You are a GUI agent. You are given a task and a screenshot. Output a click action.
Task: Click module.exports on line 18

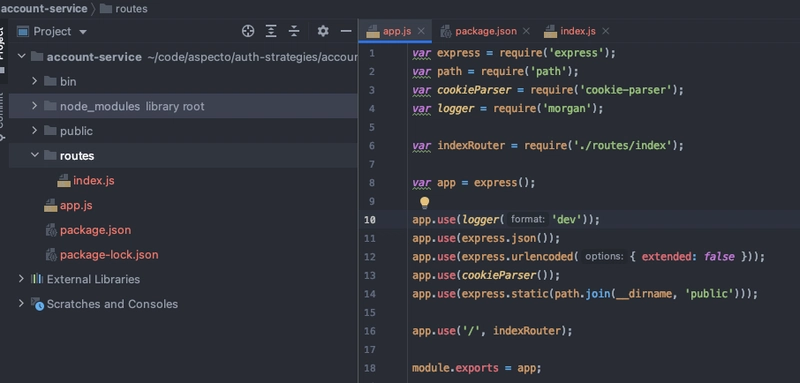[x=455, y=368]
